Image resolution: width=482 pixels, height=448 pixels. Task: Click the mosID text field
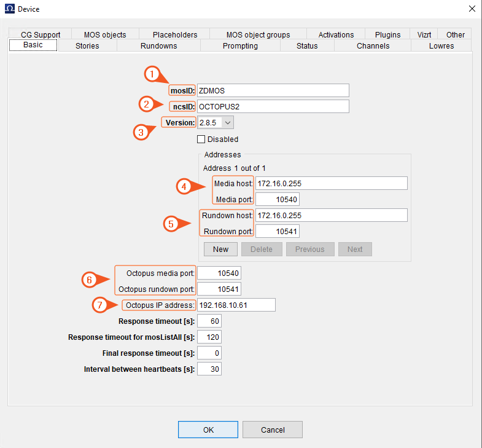(273, 90)
